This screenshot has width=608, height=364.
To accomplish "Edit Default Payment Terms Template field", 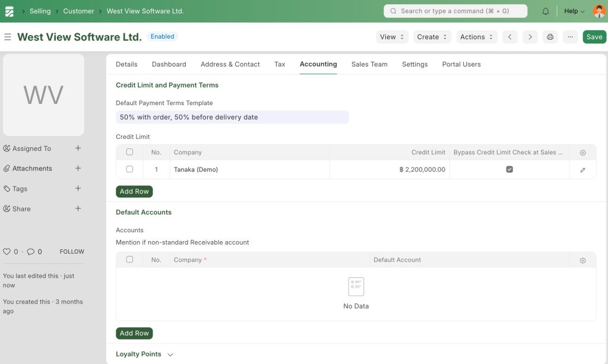I will 232,117.
